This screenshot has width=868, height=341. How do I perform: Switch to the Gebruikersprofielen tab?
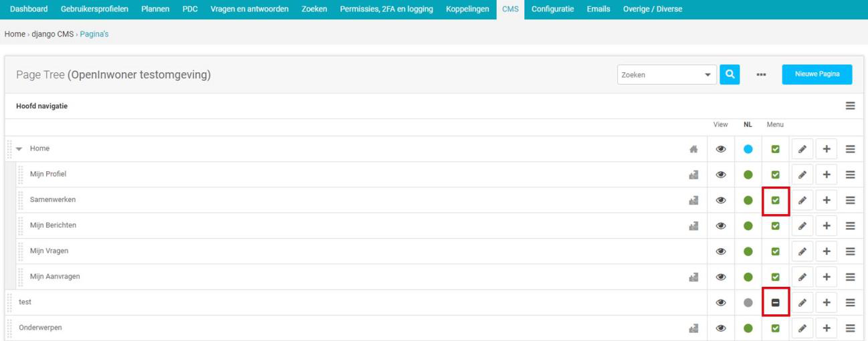[94, 9]
